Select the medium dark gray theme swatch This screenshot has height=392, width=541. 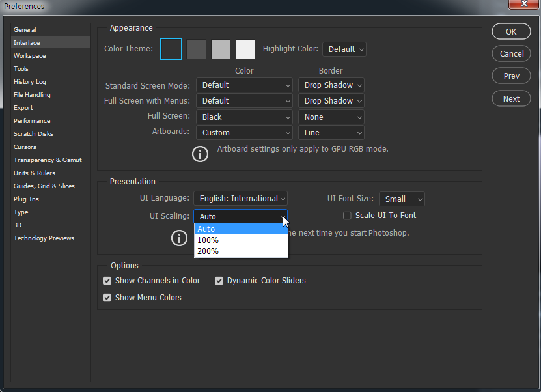click(x=197, y=49)
